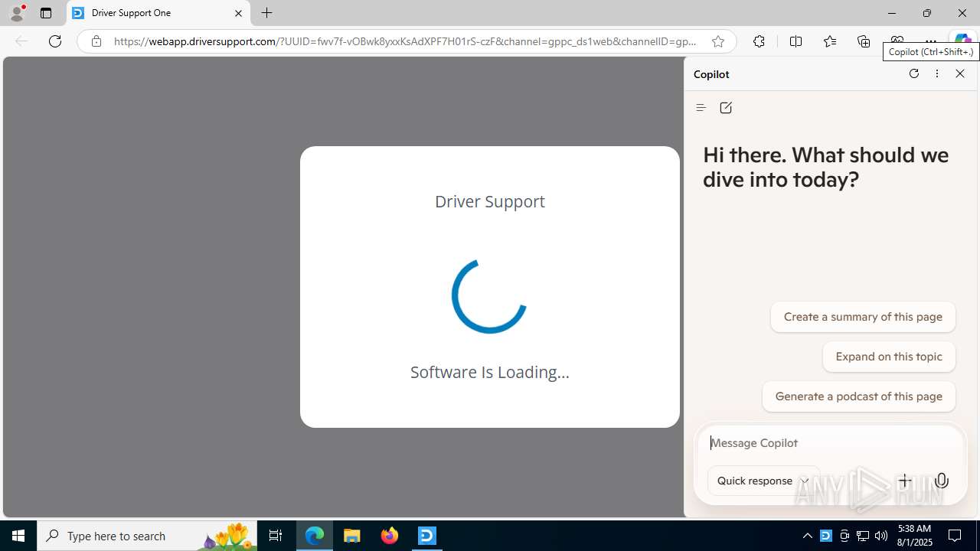Close the Driver Support One tab
The image size is (980, 551).
(238, 13)
